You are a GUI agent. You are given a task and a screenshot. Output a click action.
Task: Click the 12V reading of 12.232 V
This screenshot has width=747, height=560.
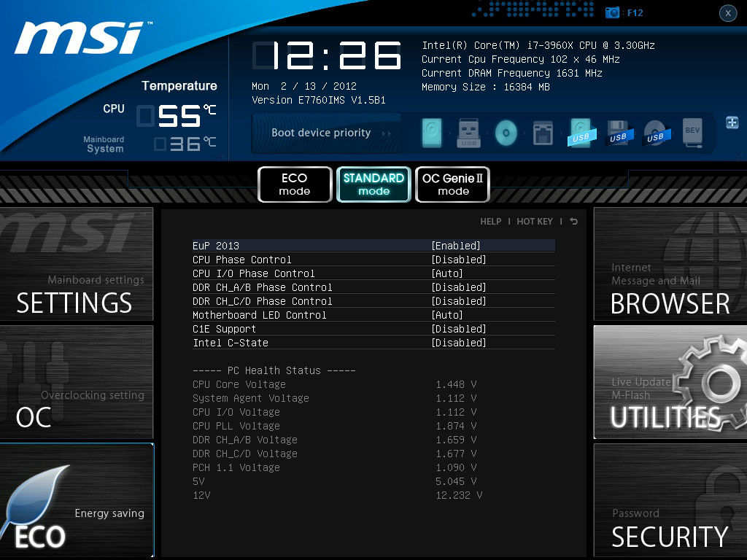click(459, 495)
